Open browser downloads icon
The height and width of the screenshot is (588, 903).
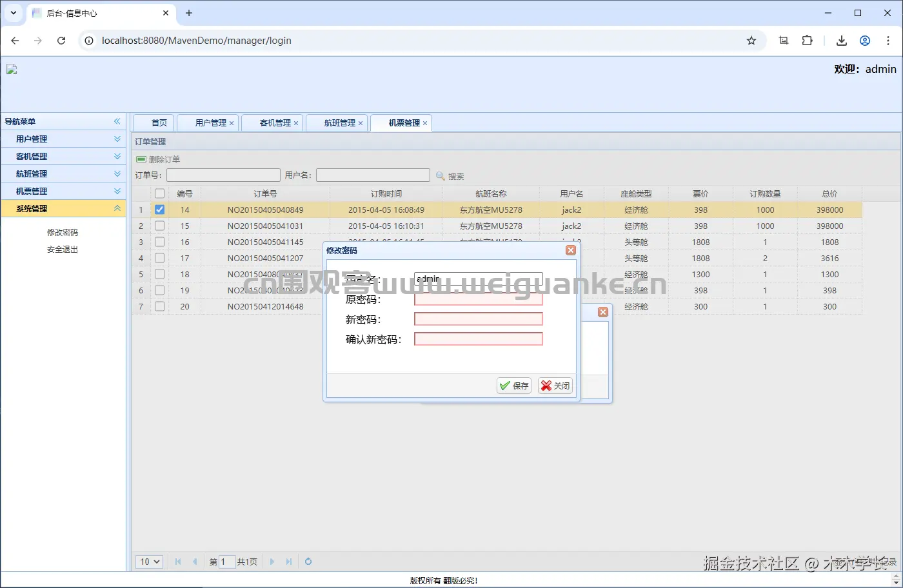point(842,41)
